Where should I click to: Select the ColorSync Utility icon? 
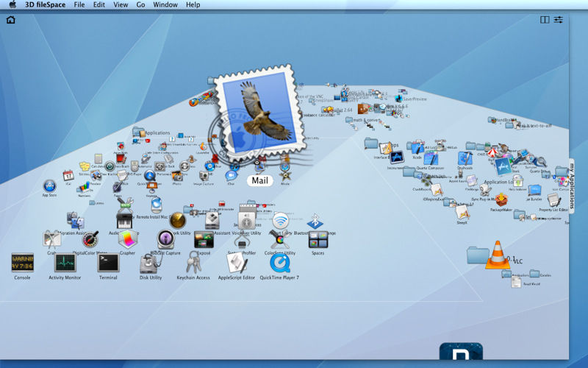tap(280, 241)
